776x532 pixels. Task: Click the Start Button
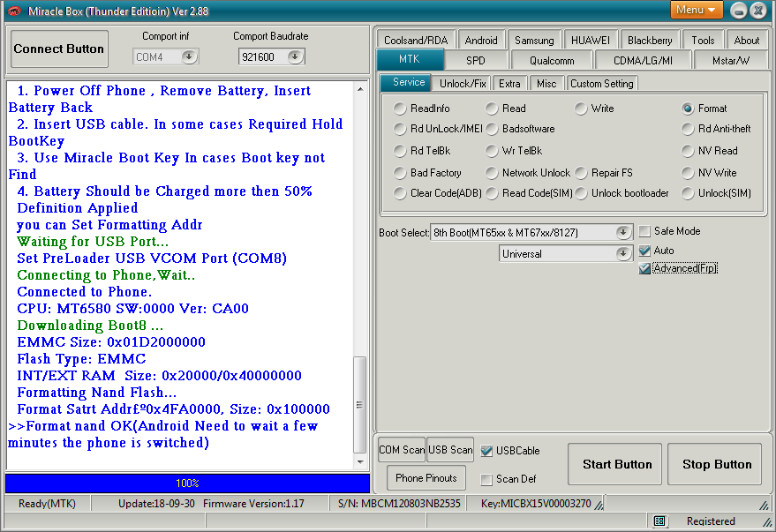coord(614,464)
